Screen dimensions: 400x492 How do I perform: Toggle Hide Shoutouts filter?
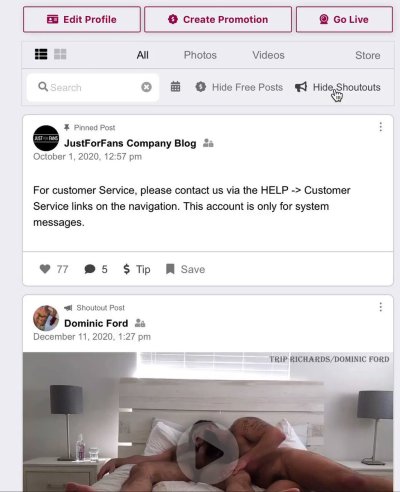pyautogui.click(x=338, y=87)
